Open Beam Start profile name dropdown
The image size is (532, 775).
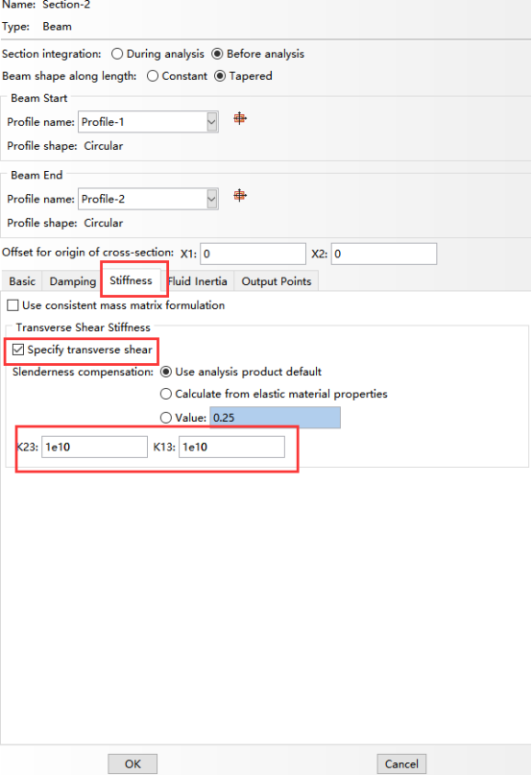pyautogui.click(x=212, y=122)
